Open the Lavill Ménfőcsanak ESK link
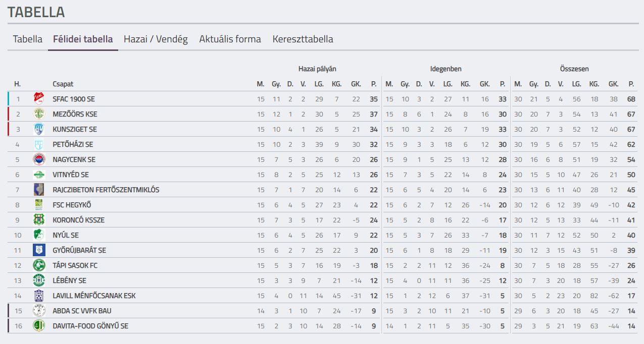This screenshot has width=644, height=344. pyautogui.click(x=94, y=296)
